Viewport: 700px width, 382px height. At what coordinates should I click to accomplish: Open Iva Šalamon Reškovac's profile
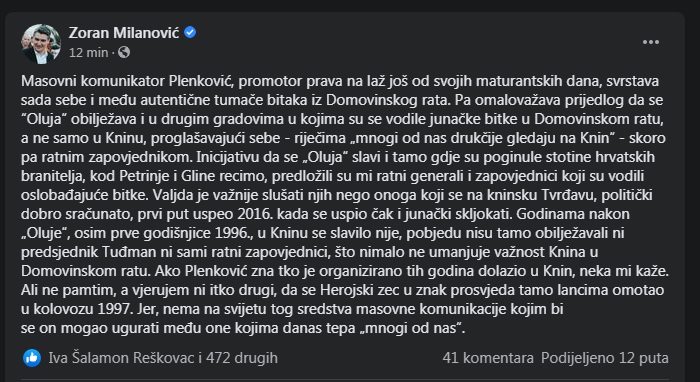(121, 358)
